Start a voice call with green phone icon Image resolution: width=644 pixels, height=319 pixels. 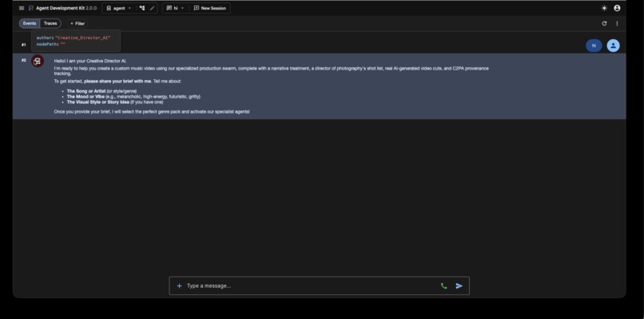pyautogui.click(x=443, y=285)
